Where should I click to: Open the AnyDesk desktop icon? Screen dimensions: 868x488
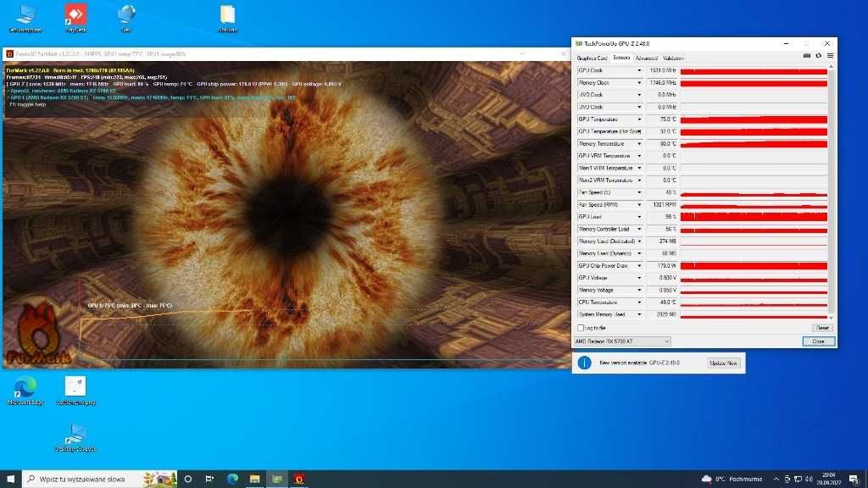(75, 19)
